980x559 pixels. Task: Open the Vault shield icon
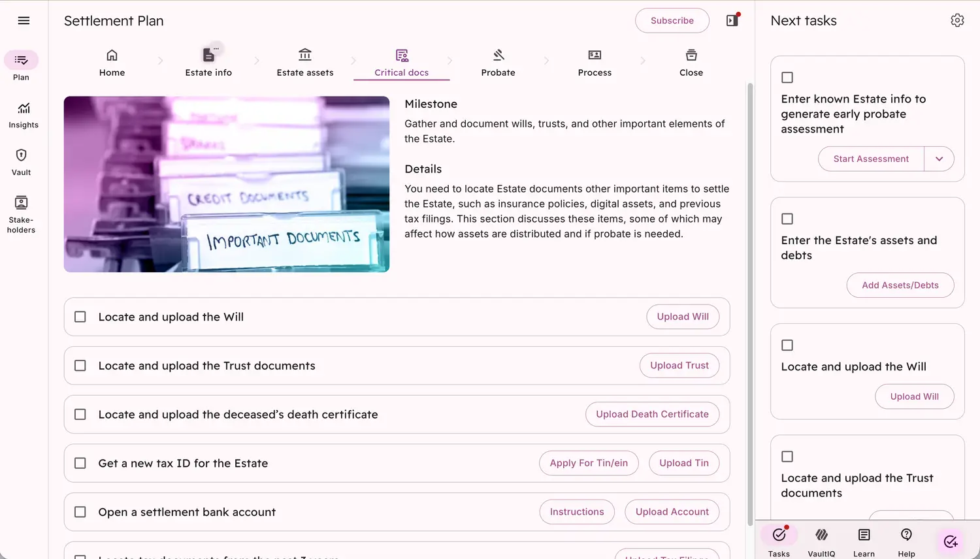[21, 162]
